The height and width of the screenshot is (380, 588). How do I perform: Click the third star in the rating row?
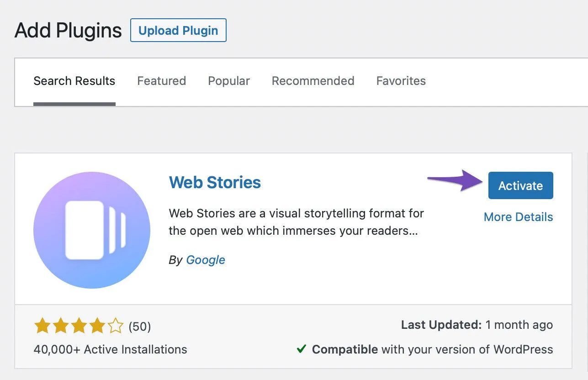pyautogui.click(x=78, y=326)
